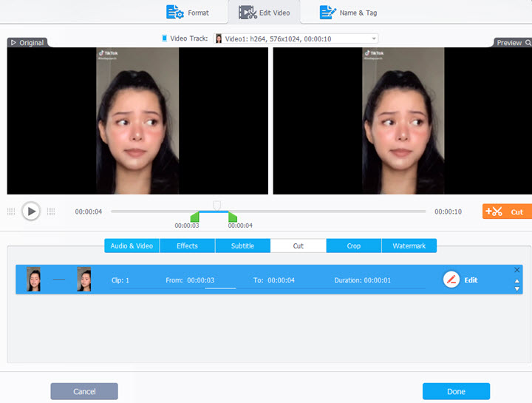The width and height of the screenshot is (532, 403).
Task: Click the clip start thumbnail
Action: click(33, 280)
